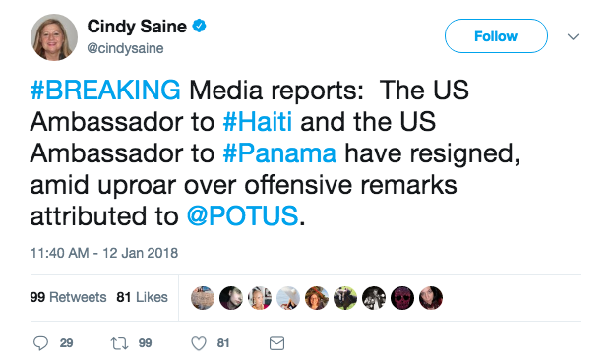
Task: Open the #Haiti hashtag link
Action: [257, 122]
